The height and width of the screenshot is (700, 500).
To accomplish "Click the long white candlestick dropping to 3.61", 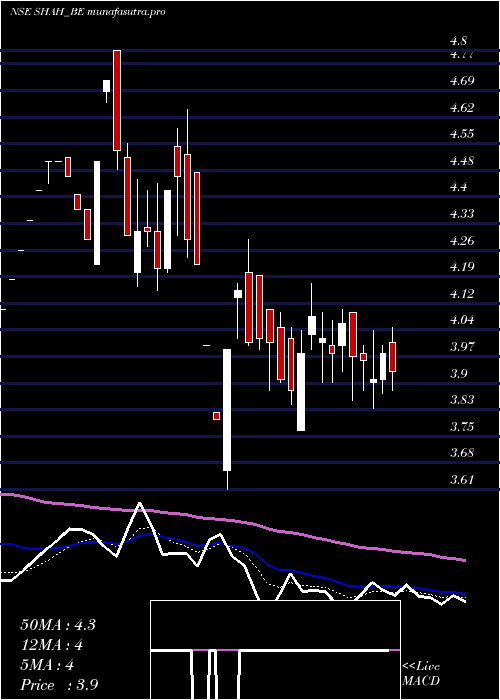I will tap(227, 410).
